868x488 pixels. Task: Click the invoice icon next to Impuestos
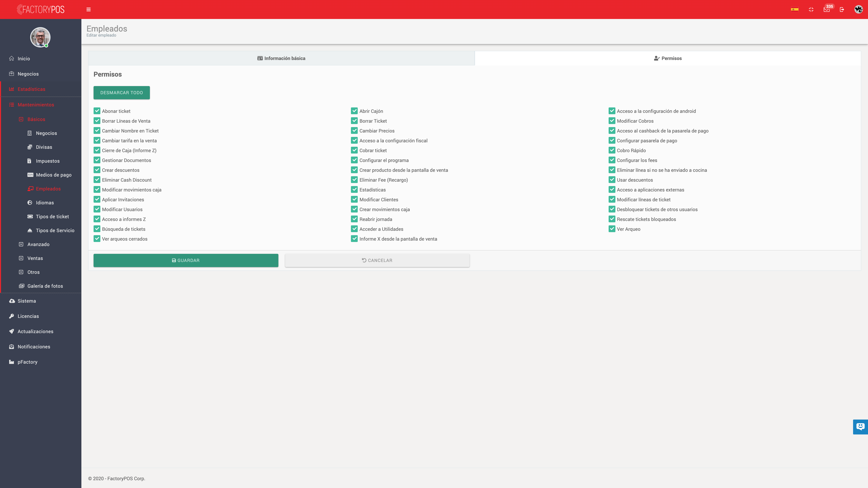click(x=29, y=161)
